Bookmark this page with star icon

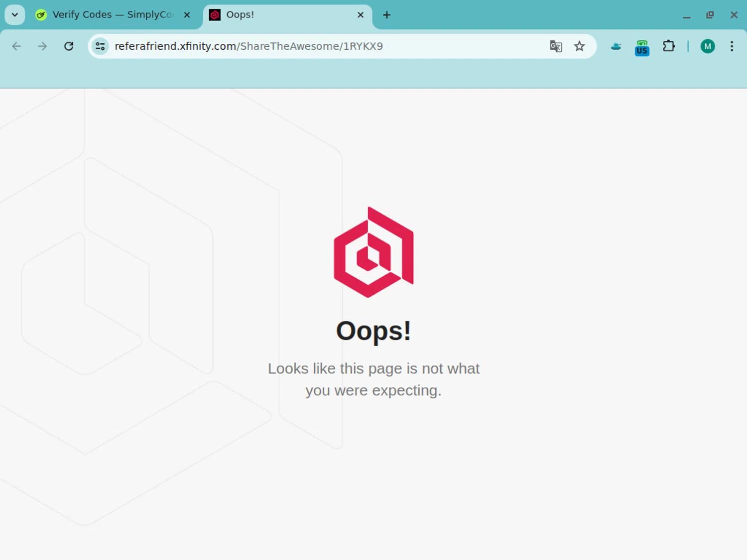pos(579,46)
